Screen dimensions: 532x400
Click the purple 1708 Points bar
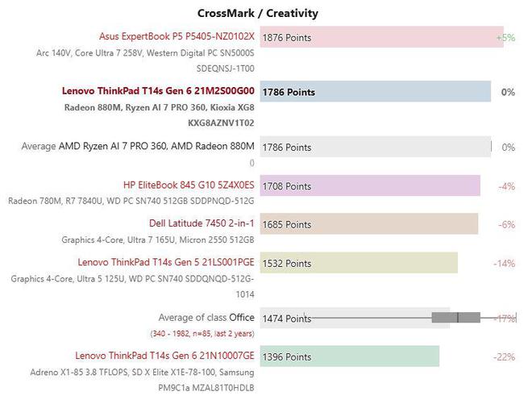pyautogui.click(x=370, y=185)
